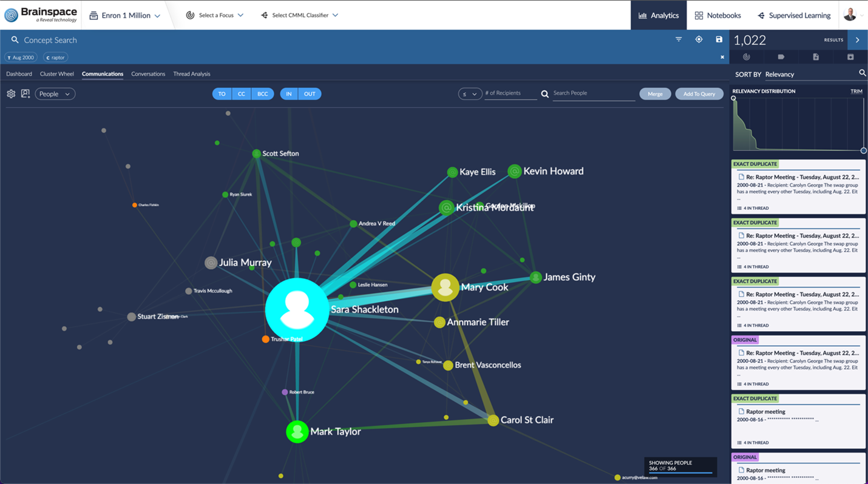Viewport: 868px width, 484px height.
Task: Select the Scott Sefton node
Action: coord(256,154)
